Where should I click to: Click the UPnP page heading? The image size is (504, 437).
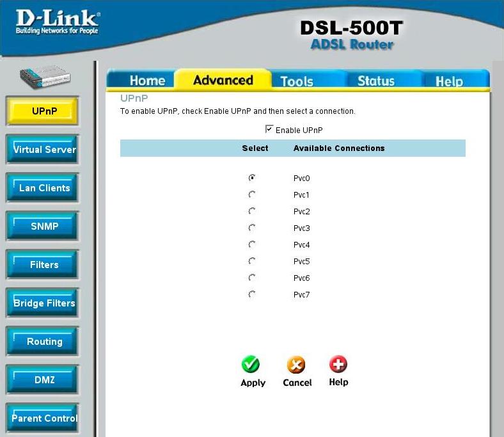pyautogui.click(x=134, y=98)
